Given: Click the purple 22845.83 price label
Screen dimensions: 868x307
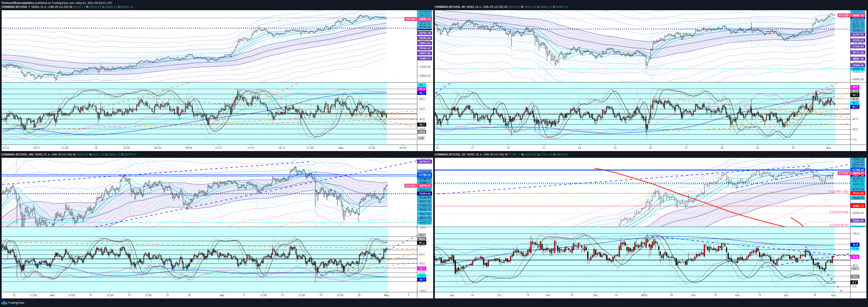Looking at the screenshot, I should [858, 221].
